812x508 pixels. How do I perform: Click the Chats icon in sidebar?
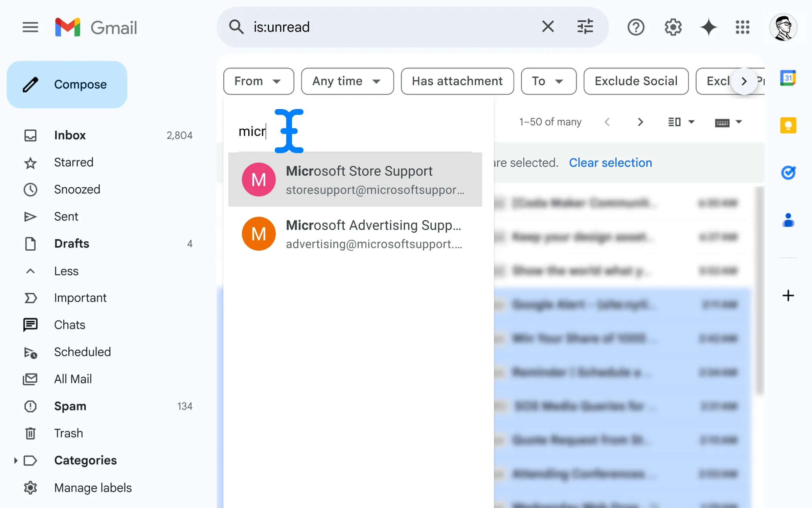[x=30, y=325]
